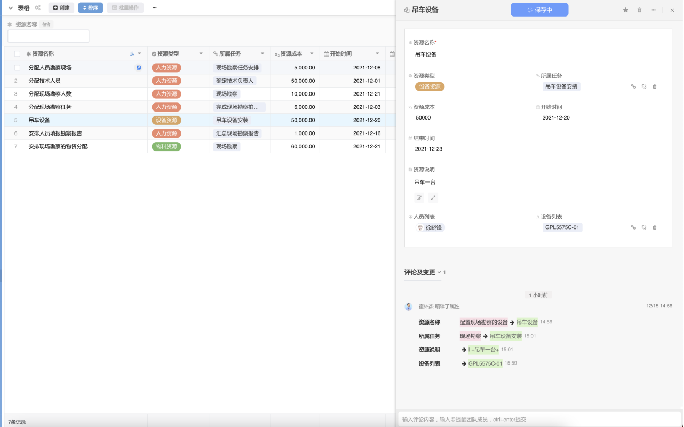Open the 资源类型 column dropdown arrow
Viewport: 684px width, 427px height.
point(201,54)
